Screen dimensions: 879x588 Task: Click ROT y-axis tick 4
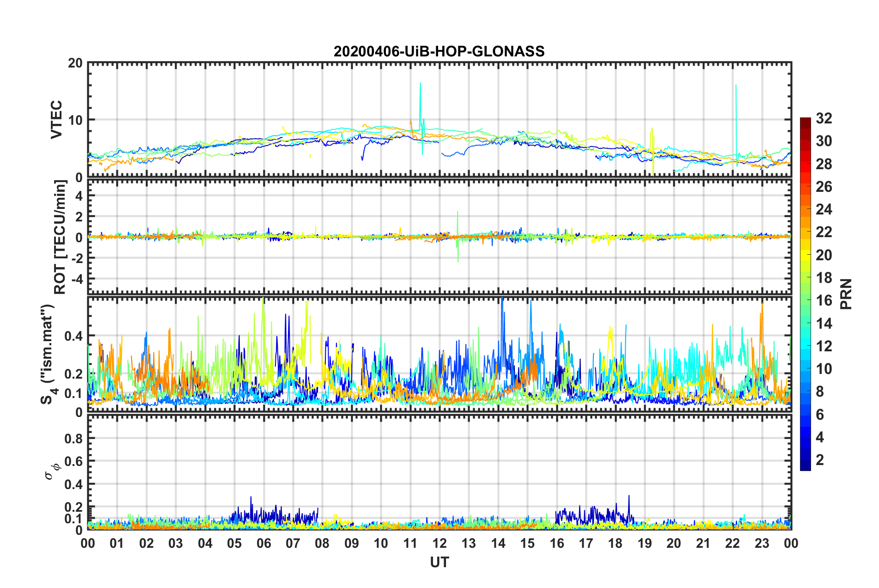[79, 196]
